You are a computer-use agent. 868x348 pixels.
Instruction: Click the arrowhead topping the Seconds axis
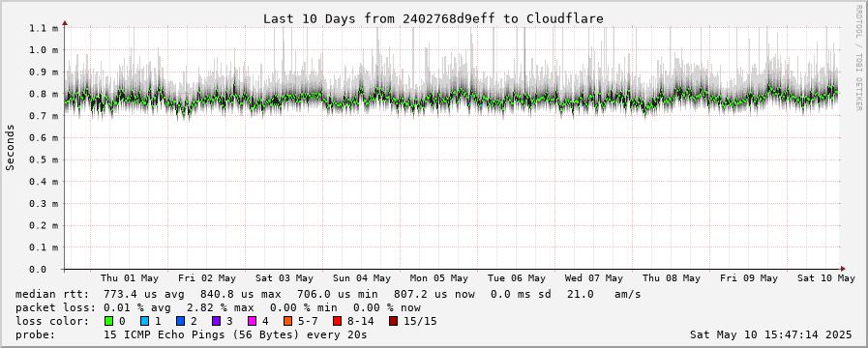coord(65,23)
